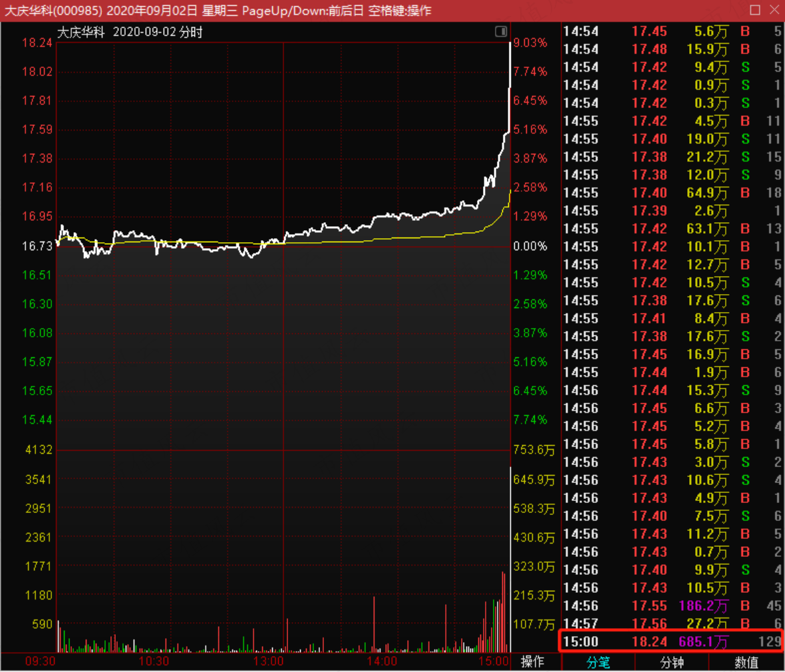
Task: Click the 9.03% percentage axis label
Action: click(530, 43)
